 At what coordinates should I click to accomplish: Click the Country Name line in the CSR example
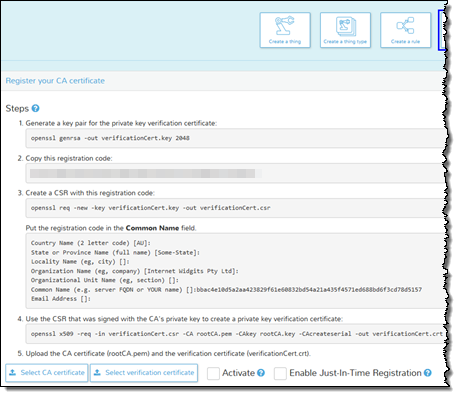click(91, 243)
